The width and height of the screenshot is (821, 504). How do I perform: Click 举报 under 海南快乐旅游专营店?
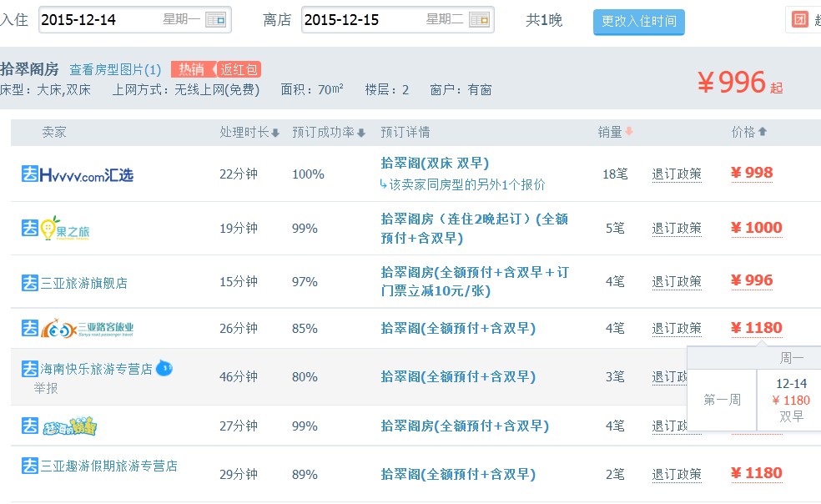(x=46, y=388)
